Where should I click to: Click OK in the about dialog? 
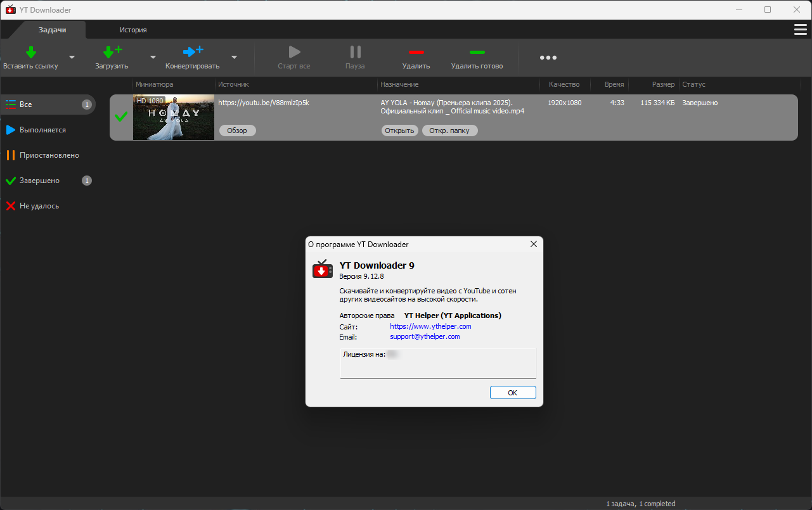pos(513,393)
